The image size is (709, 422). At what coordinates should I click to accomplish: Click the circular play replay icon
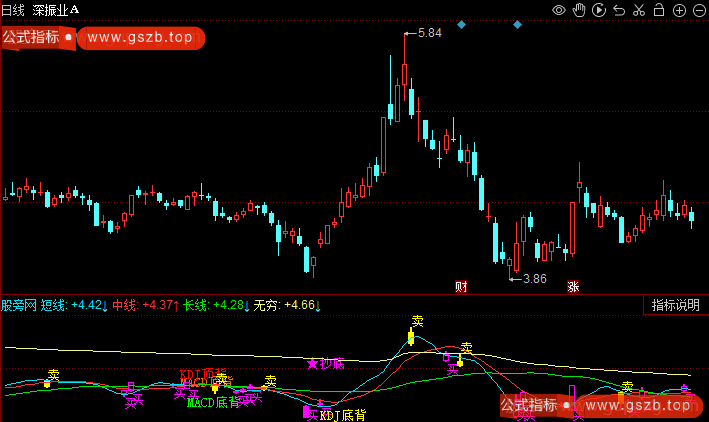point(599,11)
